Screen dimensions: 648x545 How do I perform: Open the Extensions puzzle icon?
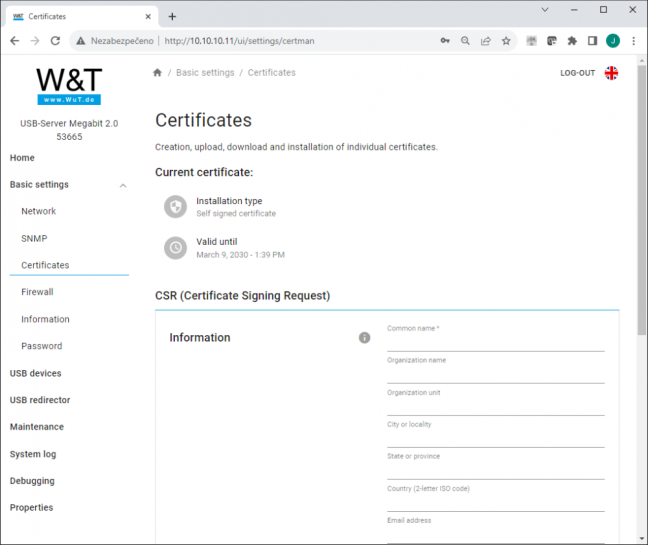[x=572, y=41]
